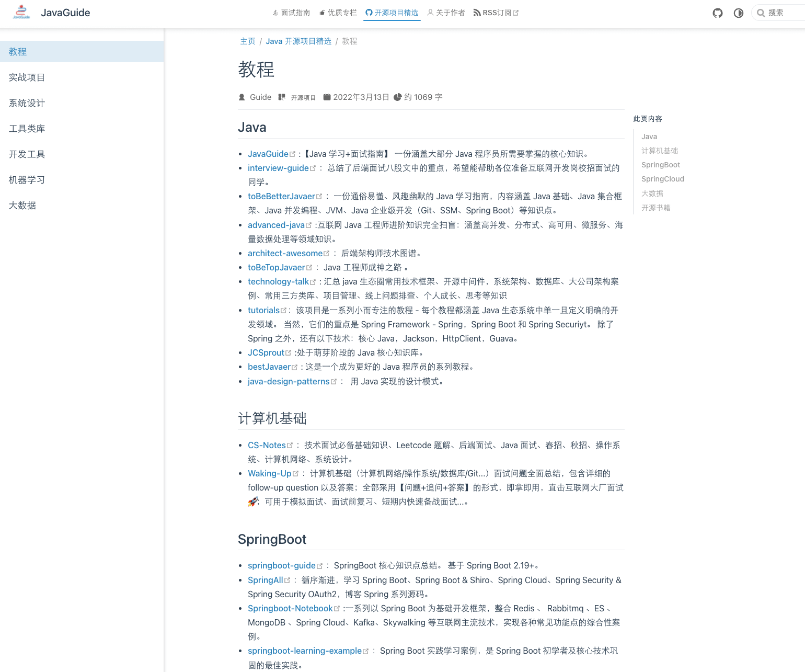Viewport: 805px width, 672px height.
Task: Open the JCSprout project link
Action: coord(266,352)
